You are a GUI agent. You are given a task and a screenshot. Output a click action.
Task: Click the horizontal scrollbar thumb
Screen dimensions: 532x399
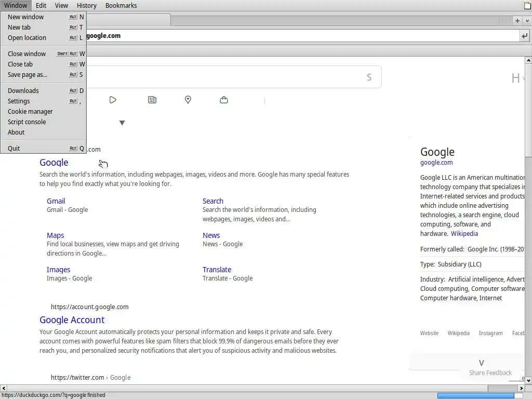point(248,388)
